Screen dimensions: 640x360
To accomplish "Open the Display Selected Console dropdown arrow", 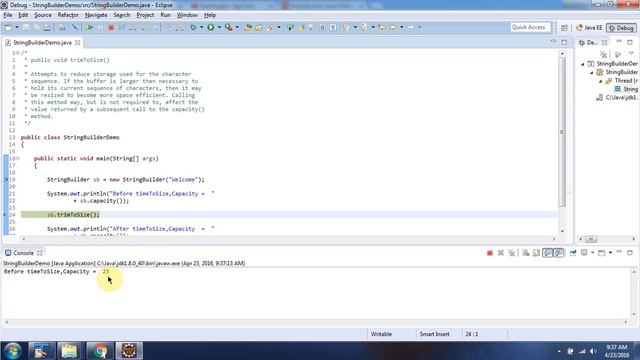I will [x=592, y=253].
